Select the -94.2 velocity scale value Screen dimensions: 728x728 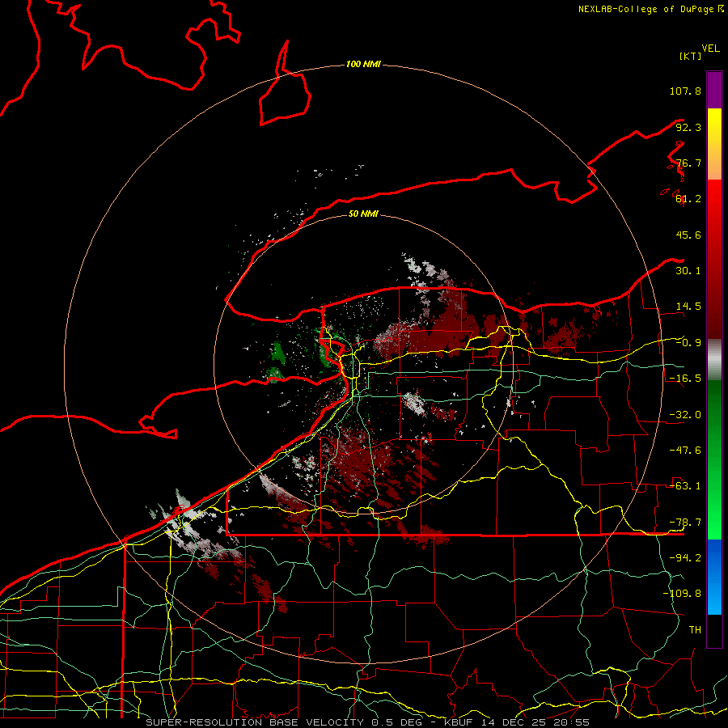(x=685, y=557)
